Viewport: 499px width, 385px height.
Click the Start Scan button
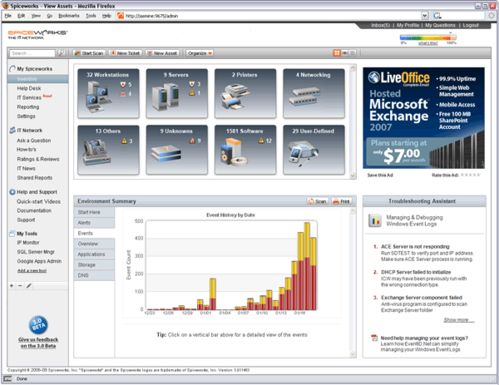pyautogui.click(x=89, y=53)
